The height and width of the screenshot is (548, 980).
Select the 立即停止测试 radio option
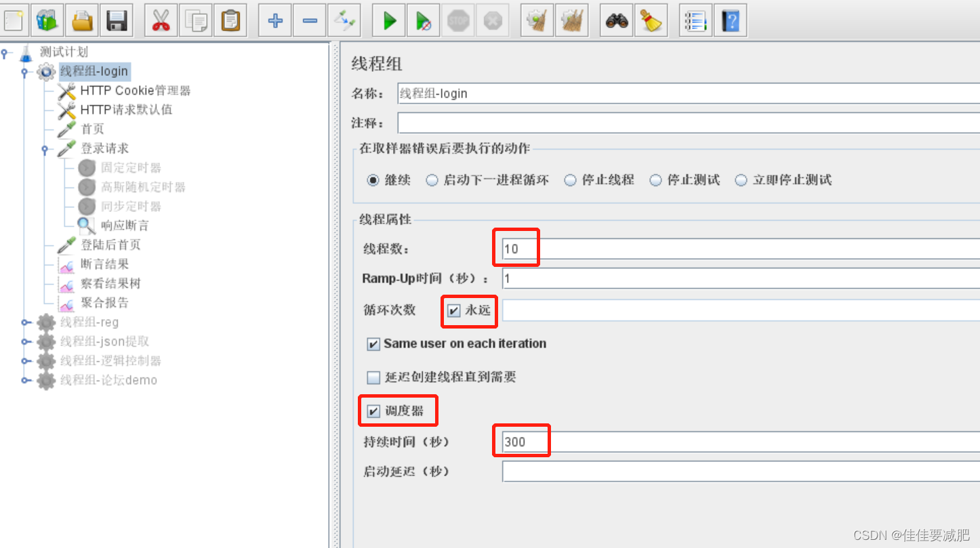(741, 180)
